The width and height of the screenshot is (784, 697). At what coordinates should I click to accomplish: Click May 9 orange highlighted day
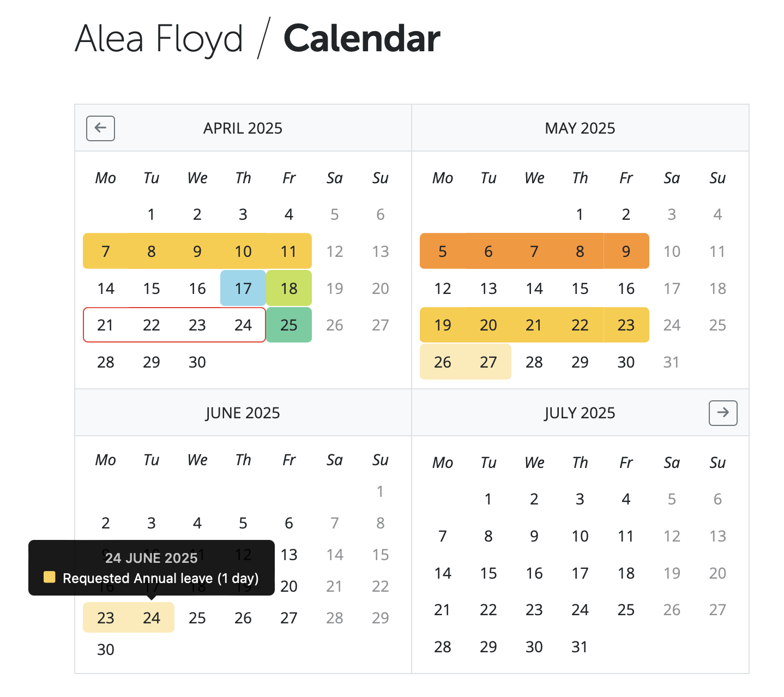pyautogui.click(x=626, y=251)
